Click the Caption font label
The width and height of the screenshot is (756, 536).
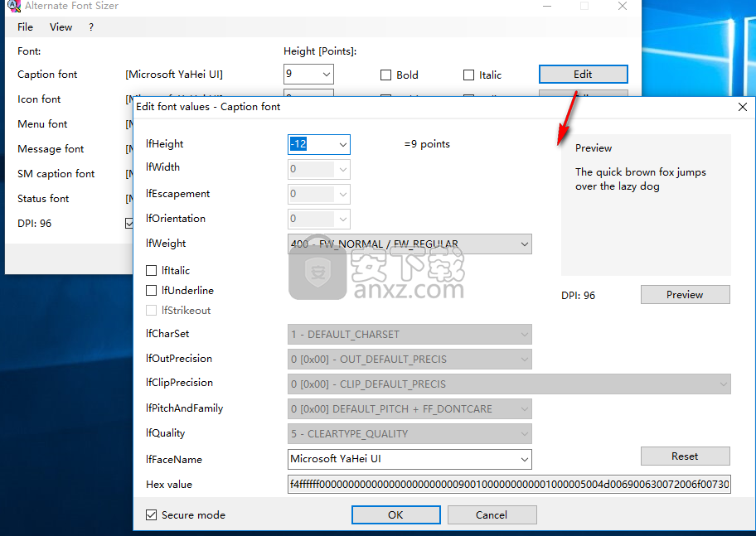pos(47,75)
